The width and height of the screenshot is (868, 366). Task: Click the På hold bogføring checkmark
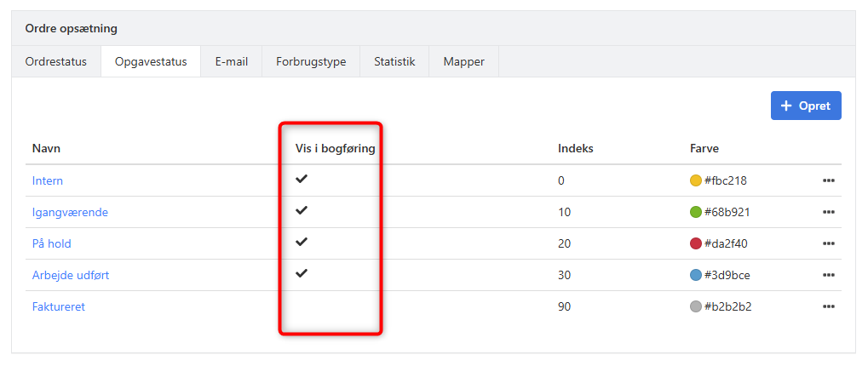302,243
